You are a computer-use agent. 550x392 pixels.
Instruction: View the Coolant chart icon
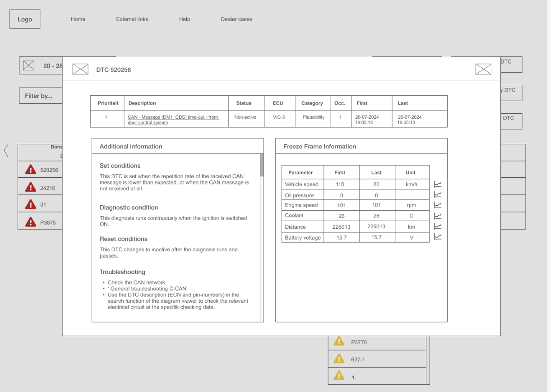438,216
